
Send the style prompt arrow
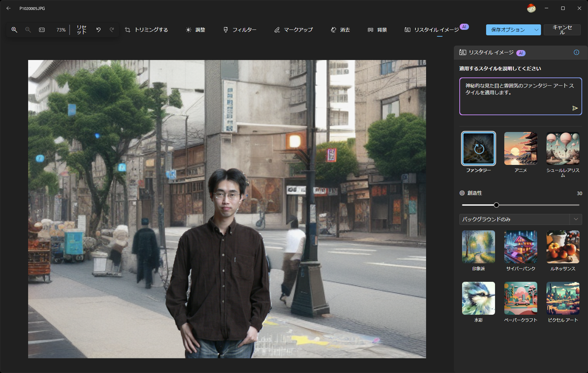click(x=575, y=108)
